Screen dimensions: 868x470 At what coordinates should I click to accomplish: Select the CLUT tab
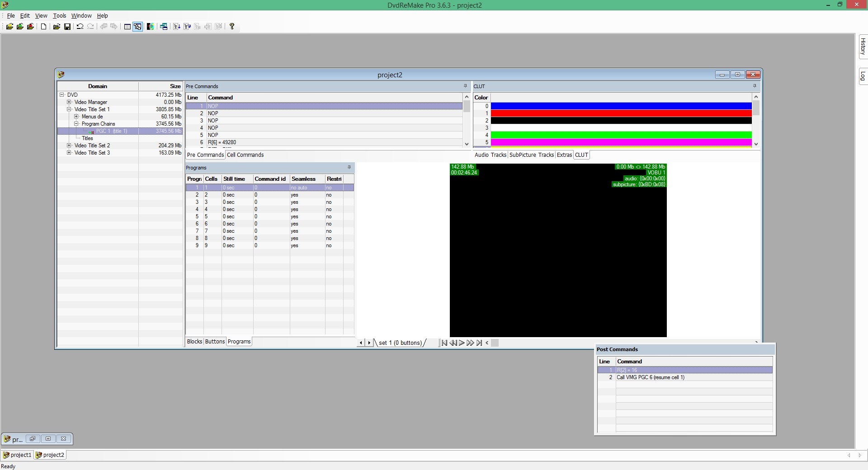click(x=581, y=155)
